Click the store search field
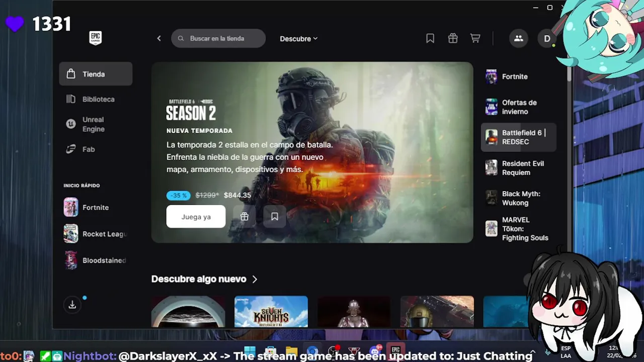Screen dimensions: 644x362 pos(218,38)
